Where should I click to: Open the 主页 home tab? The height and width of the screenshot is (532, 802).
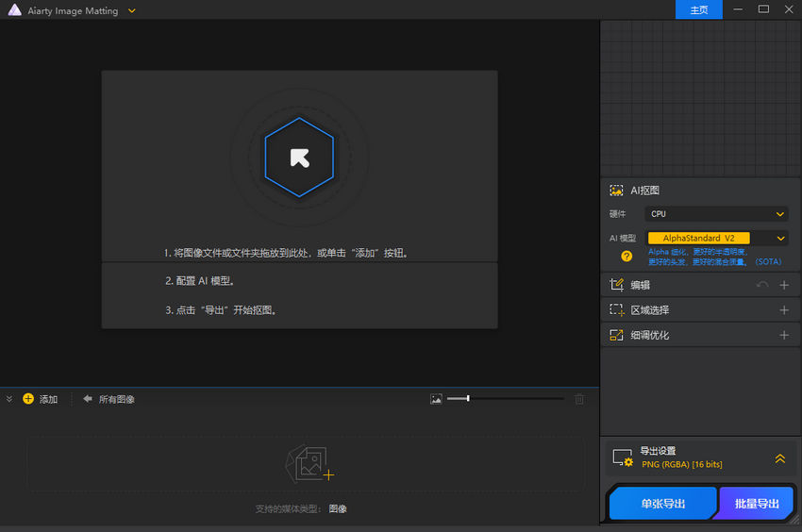[698, 9]
